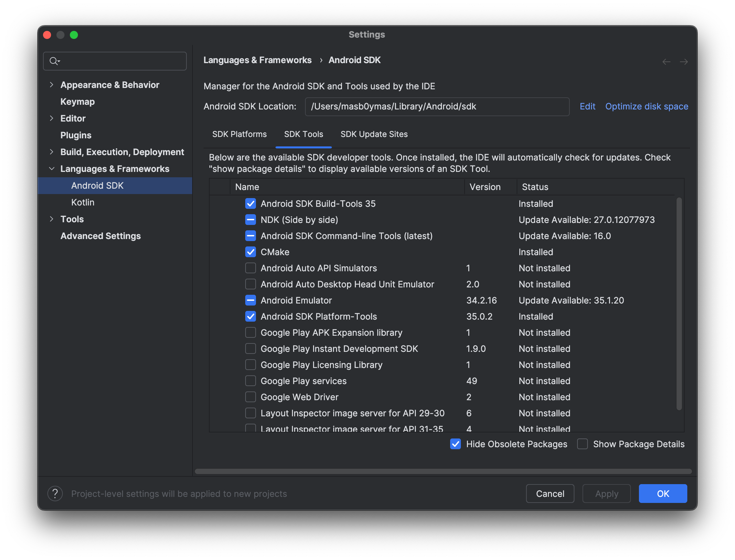Select the SDK Tools tab

304,134
